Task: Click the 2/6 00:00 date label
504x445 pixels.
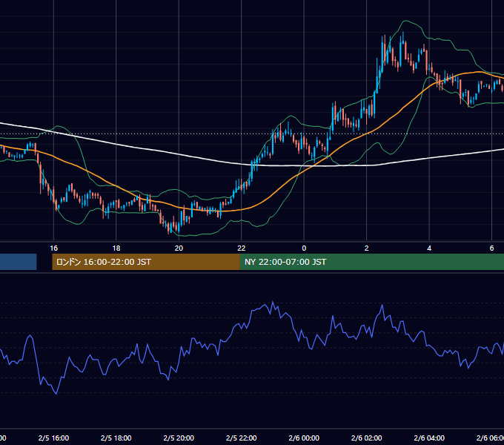Action: pyautogui.click(x=304, y=438)
